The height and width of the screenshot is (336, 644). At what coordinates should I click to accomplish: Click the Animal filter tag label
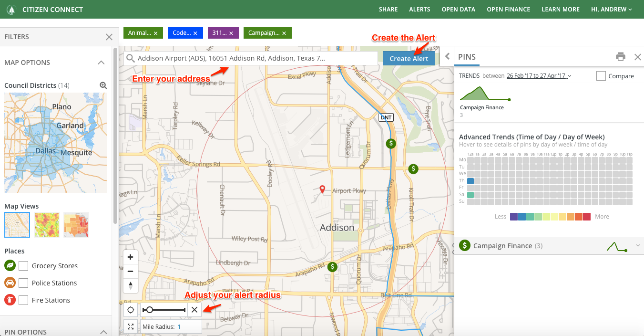point(140,33)
